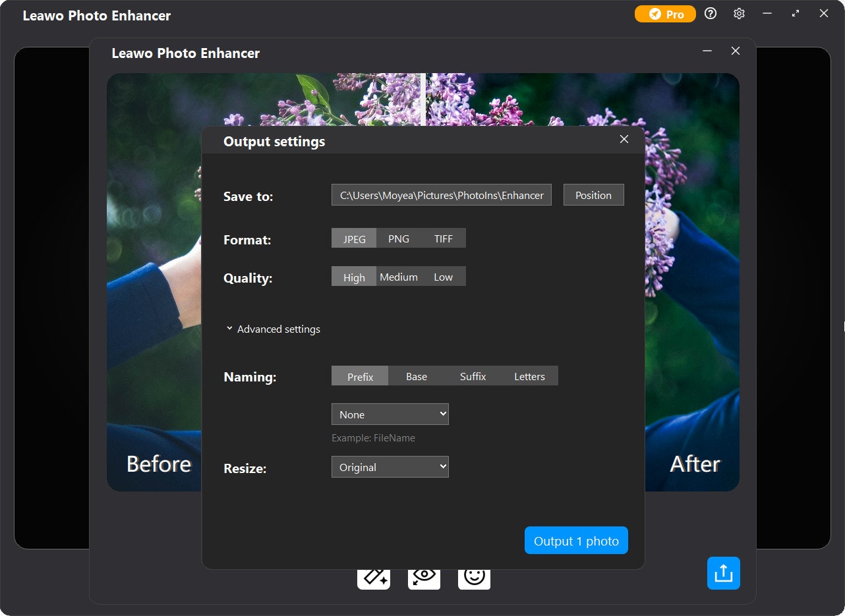Click the magic eraser enhance icon
This screenshot has width=845, height=616.
pos(374,578)
